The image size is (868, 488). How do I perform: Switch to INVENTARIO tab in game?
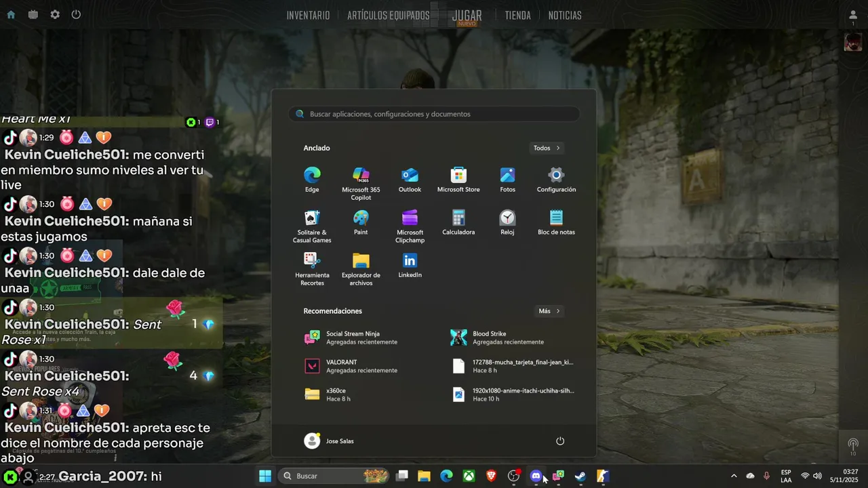pos(308,16)
